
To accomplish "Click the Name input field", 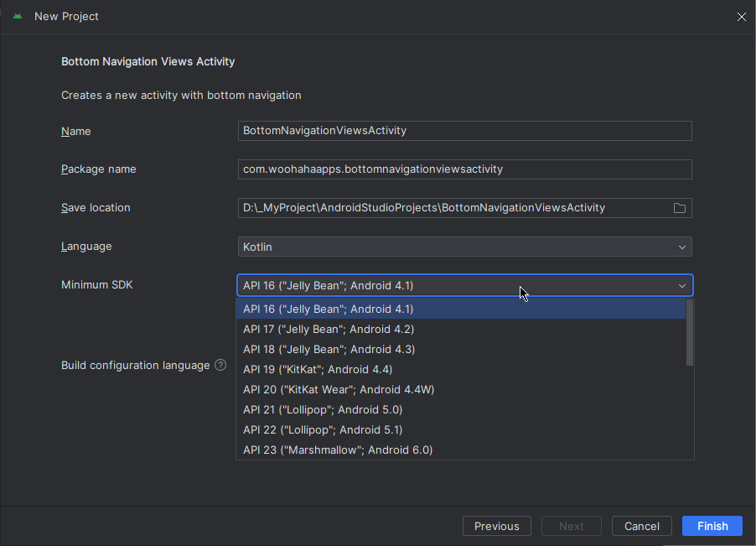I will coord(465,131).
